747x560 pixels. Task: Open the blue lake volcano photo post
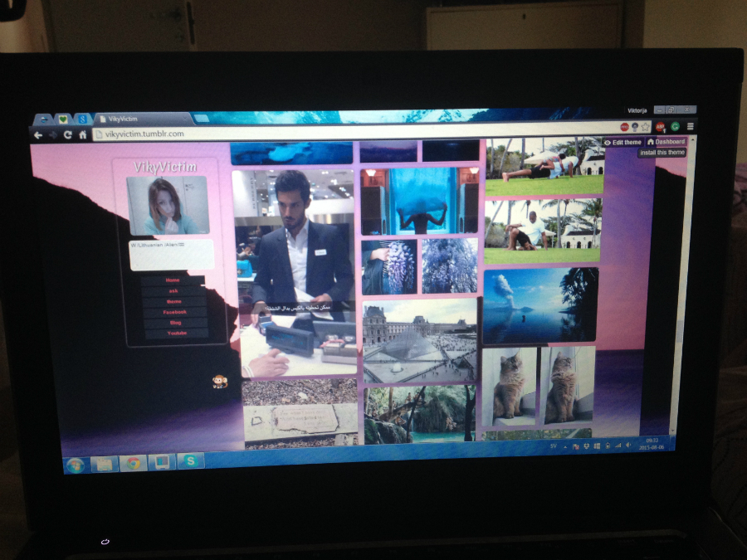pyautogui.click(x=540, y=305)
